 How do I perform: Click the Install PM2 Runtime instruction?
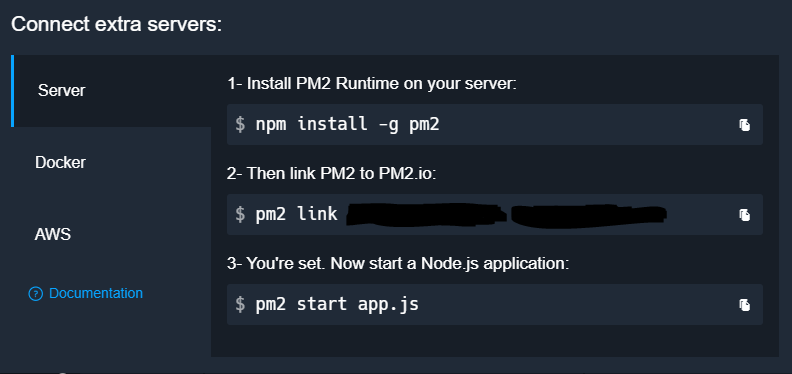372,84
